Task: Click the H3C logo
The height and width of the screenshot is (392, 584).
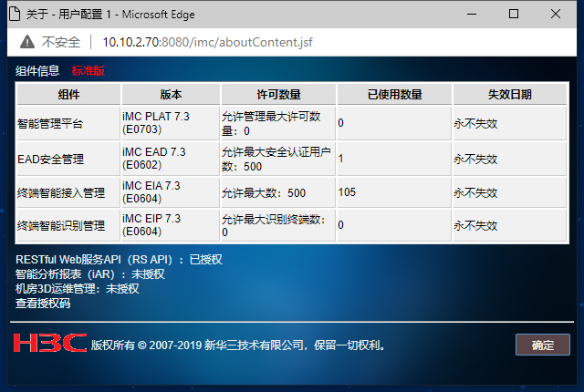Action: pyautogui.click(x=50, y=343)
